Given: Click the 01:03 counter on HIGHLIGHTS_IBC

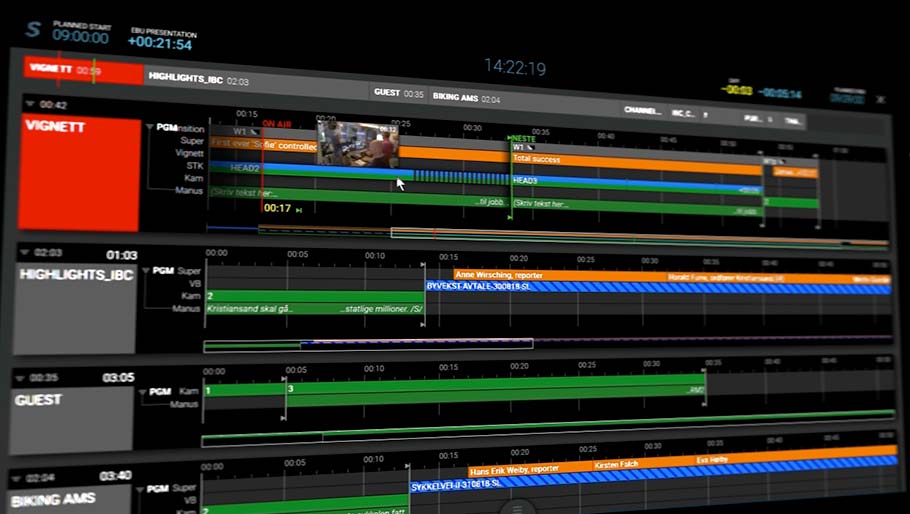Looking at the screenshot, I should [122, 255].
